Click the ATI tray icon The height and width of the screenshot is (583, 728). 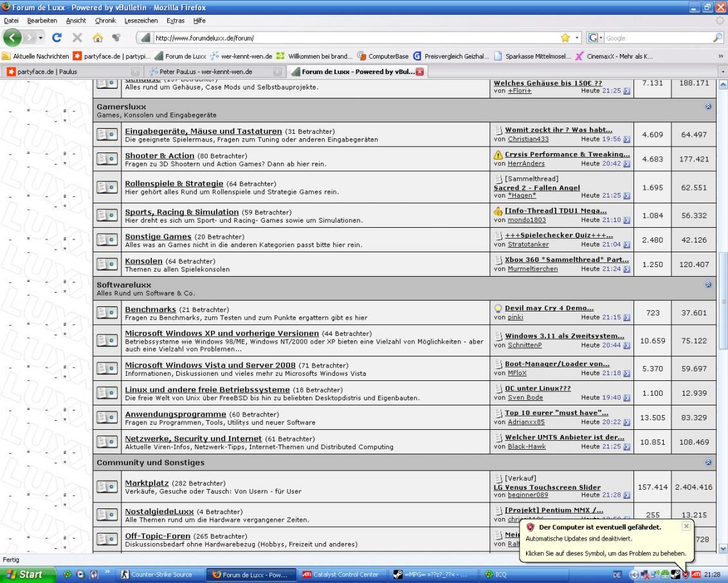coord(696,575)
